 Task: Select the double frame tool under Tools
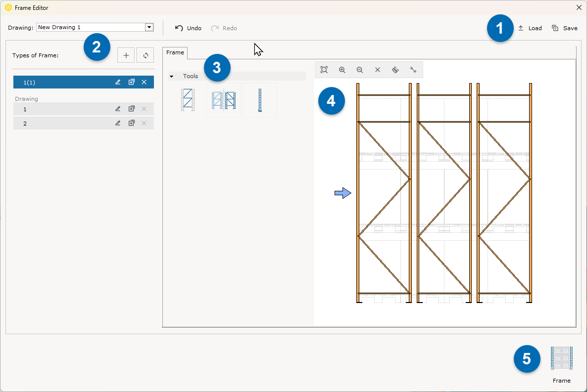click(x=224, y=99)
